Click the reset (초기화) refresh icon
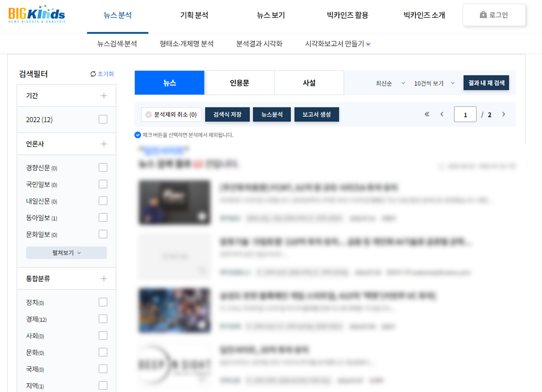Image resolution: width=542 pixels, height=392 pixels. pos(93,74)
